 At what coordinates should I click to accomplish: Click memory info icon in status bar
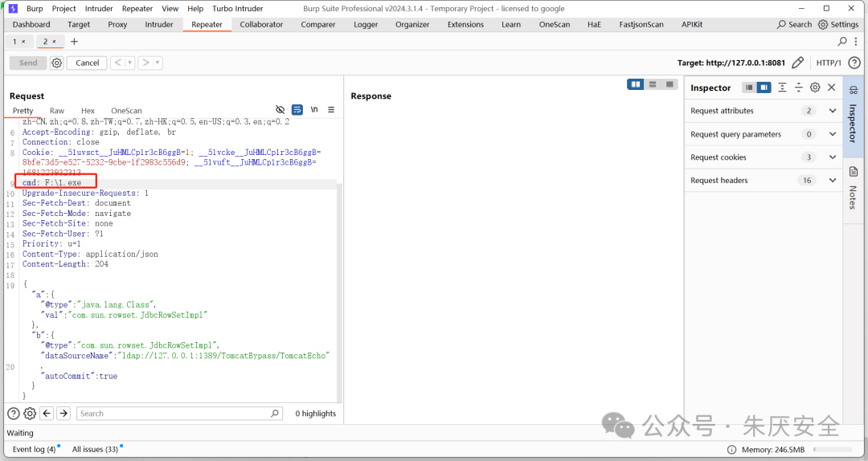click(x=731, y=450)
